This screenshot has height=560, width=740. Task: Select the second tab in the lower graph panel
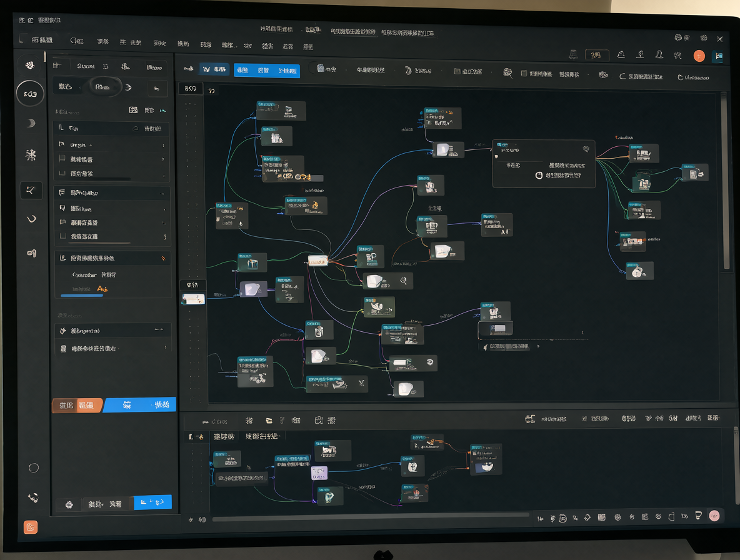pos(262,436)
